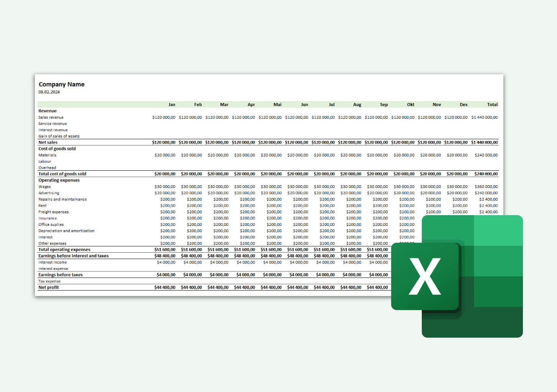
Task: Select the Depreciation and amortization label
Action: 66,230
